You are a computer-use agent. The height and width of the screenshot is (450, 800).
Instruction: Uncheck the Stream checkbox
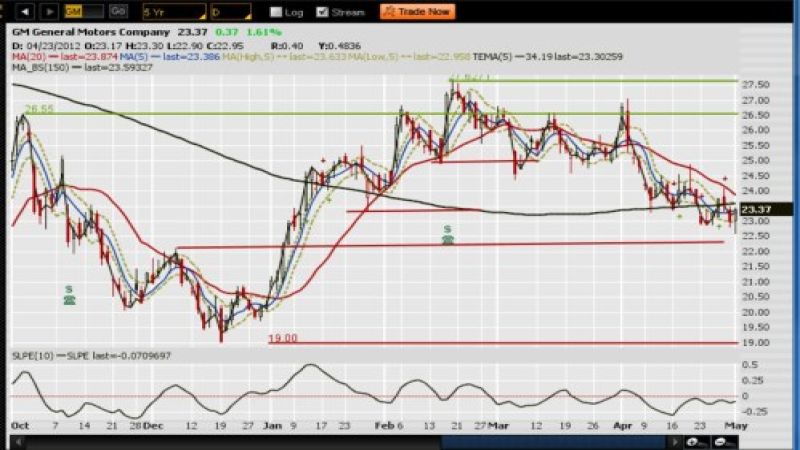point(322,12)
